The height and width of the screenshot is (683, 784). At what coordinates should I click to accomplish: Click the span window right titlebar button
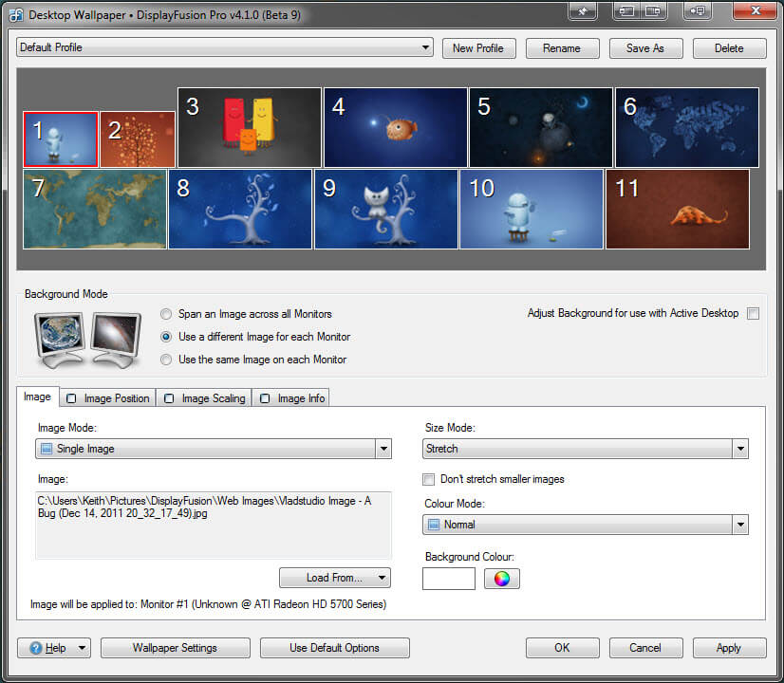(x=654, y=10)
